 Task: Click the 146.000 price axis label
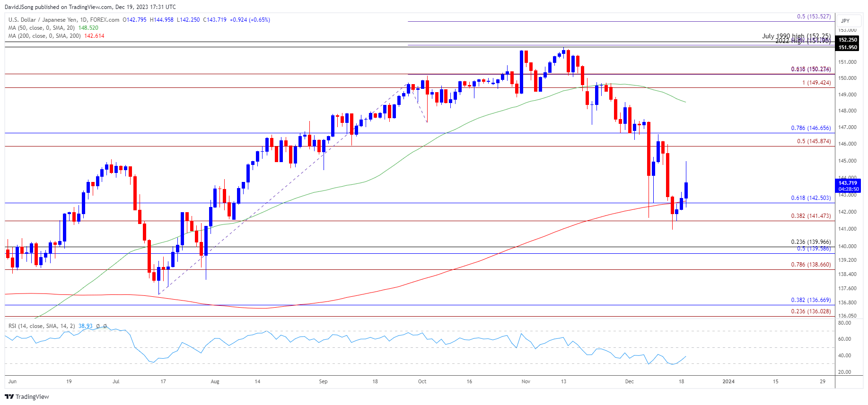click(x=847, y=144)
